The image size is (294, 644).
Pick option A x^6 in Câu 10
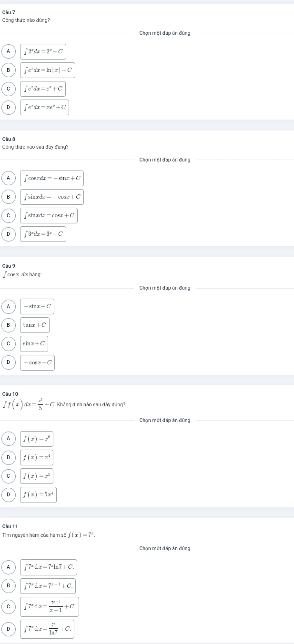(x=8, y=439)
